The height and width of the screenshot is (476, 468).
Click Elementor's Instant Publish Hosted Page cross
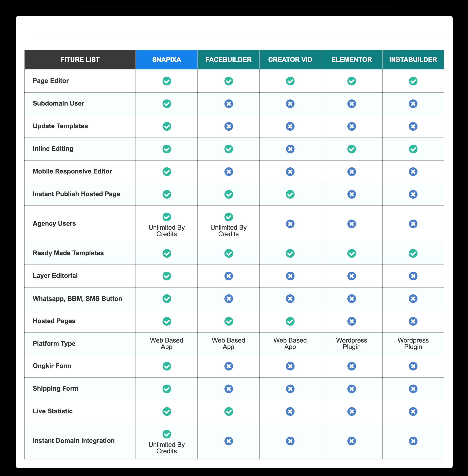352,194
